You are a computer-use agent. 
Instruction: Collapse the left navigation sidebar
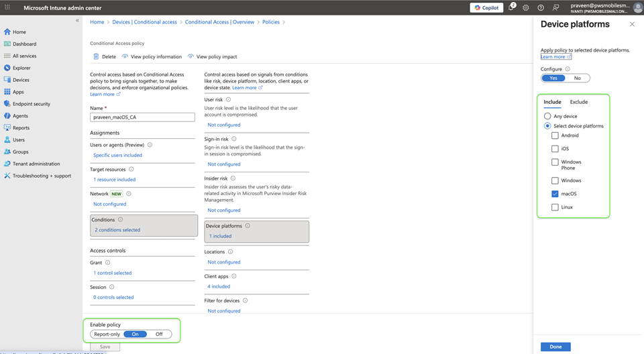point(77,21)
